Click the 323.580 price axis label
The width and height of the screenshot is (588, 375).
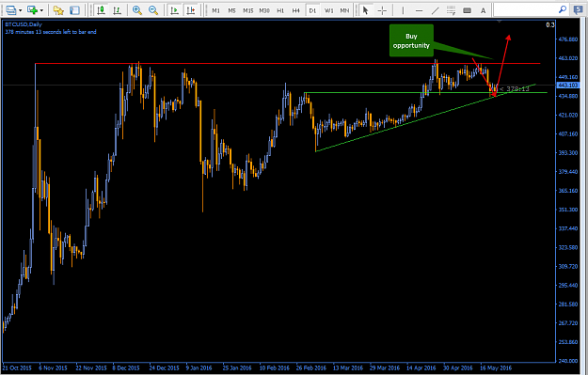(x=567, y=247)
